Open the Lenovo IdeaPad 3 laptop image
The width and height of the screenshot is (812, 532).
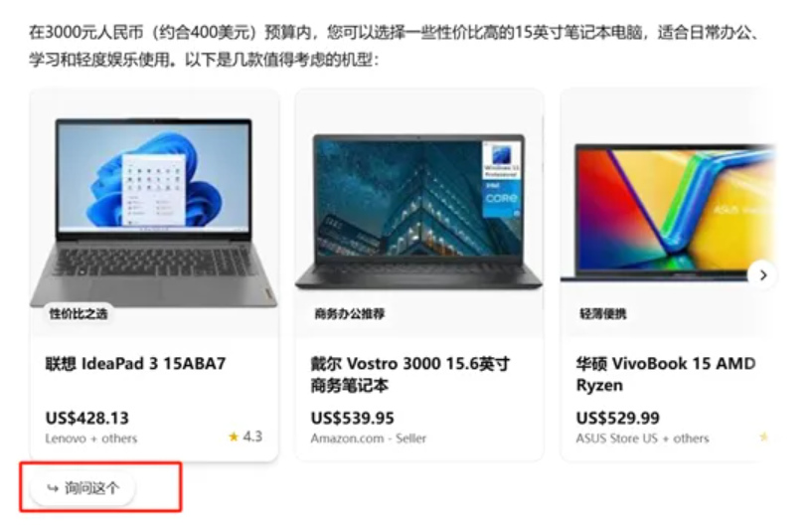click(x=154, y=213)
